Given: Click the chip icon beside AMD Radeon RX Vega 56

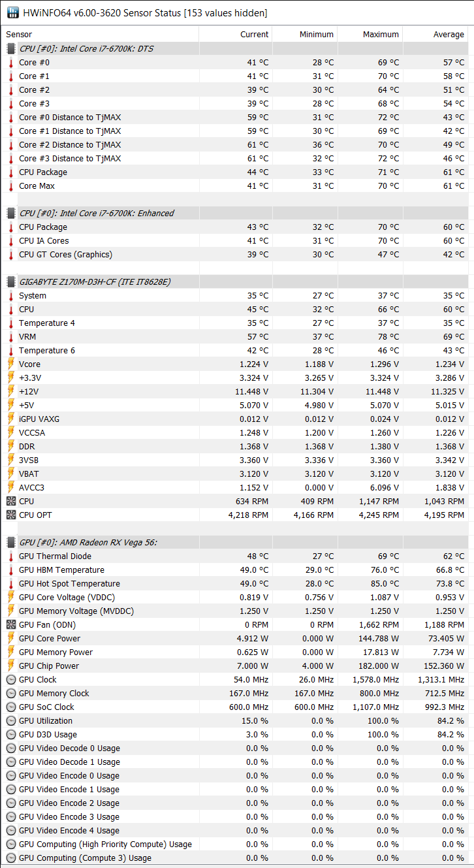Looking at the screenshot, I should [x=11, y=542].
